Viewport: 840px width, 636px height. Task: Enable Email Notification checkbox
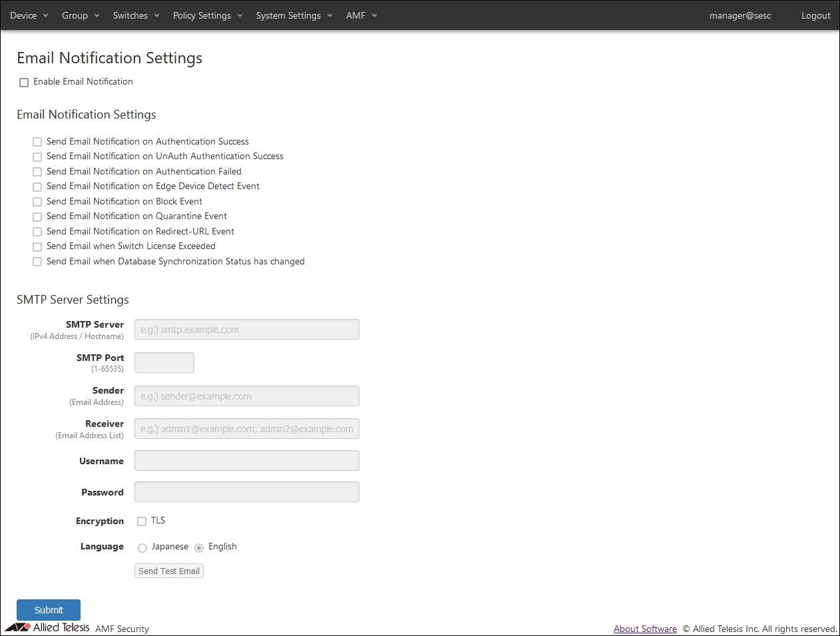click(x=24, y=83)
